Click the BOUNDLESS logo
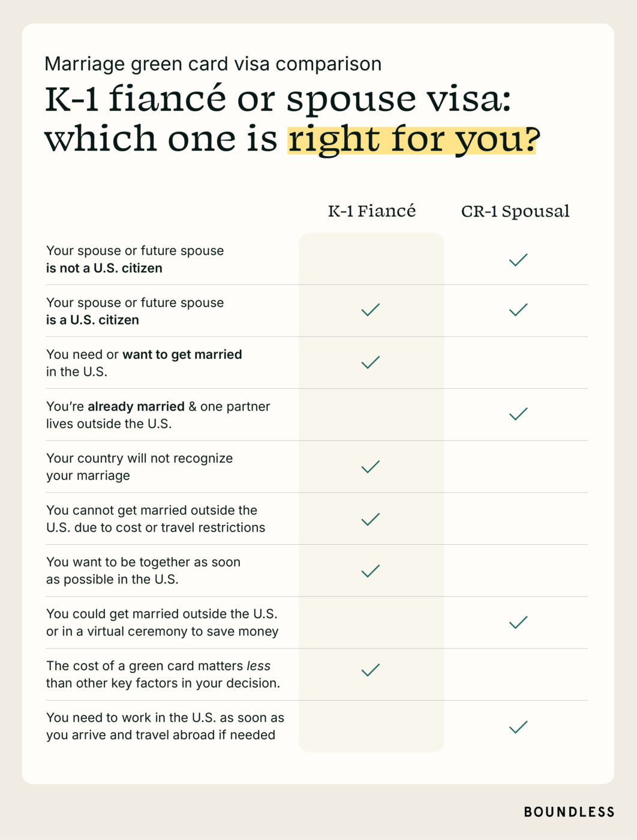 (569, 812)
